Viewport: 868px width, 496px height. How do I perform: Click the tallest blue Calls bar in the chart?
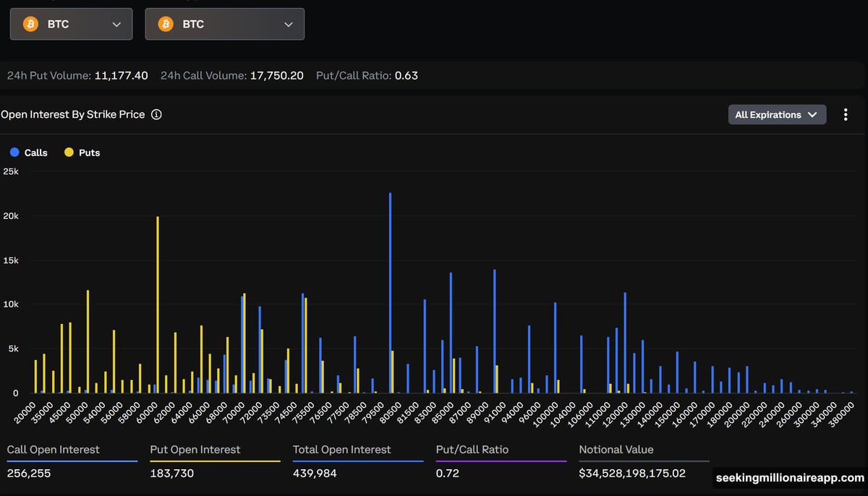(390, 289)
